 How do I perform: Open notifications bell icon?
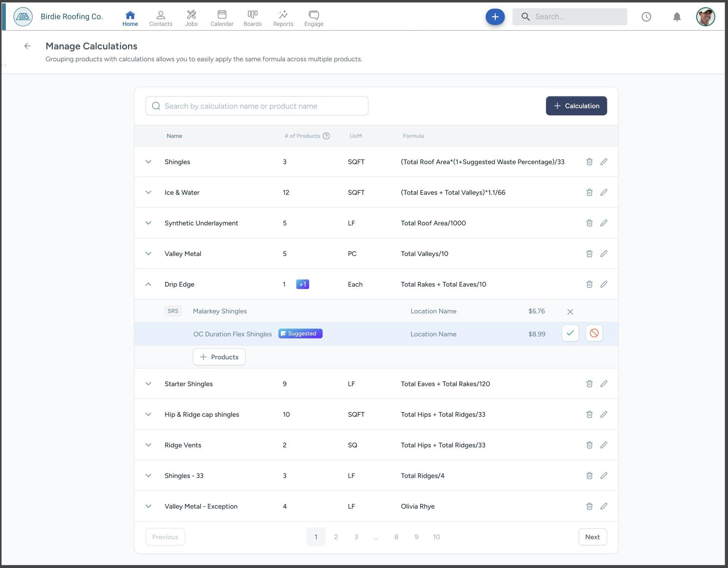pyautogui.click(x=677, y=17)
